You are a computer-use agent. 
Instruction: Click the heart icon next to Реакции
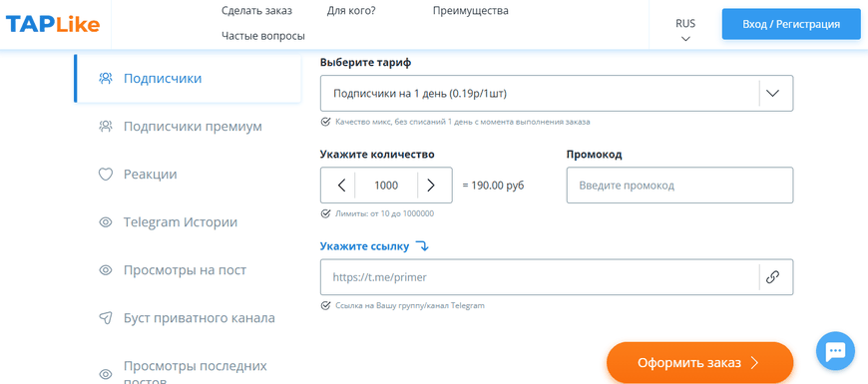tap(105, 175)
